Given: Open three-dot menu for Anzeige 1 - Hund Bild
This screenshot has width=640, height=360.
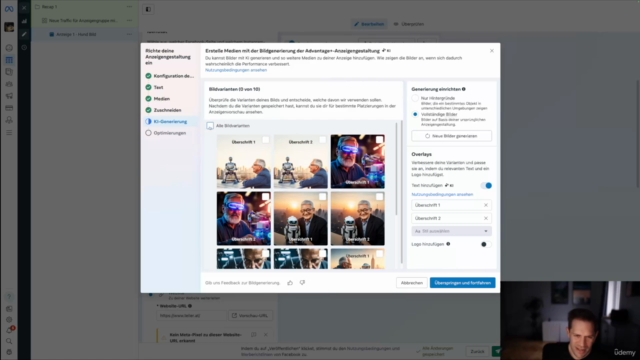Looking at the screenshot, I should 129,34.
